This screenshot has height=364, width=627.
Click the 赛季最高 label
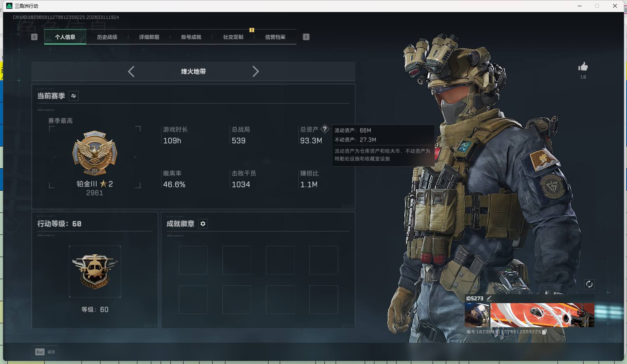click(x=60, y=121)
